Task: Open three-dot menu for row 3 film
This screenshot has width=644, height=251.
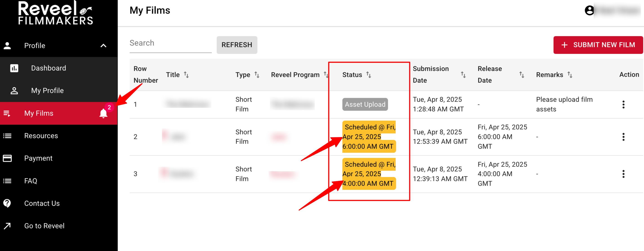Action: (x=623, y=174)
